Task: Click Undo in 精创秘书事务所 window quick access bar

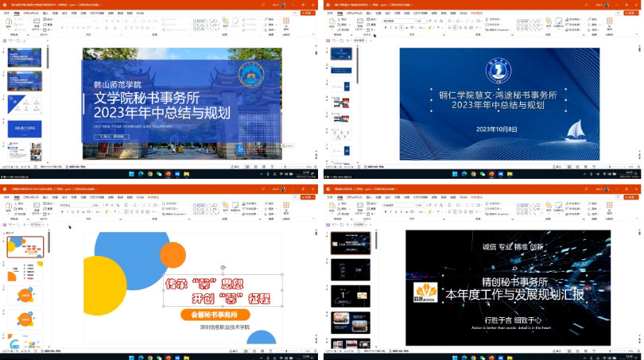Action: pyautogui.click(x=334, y=225)
